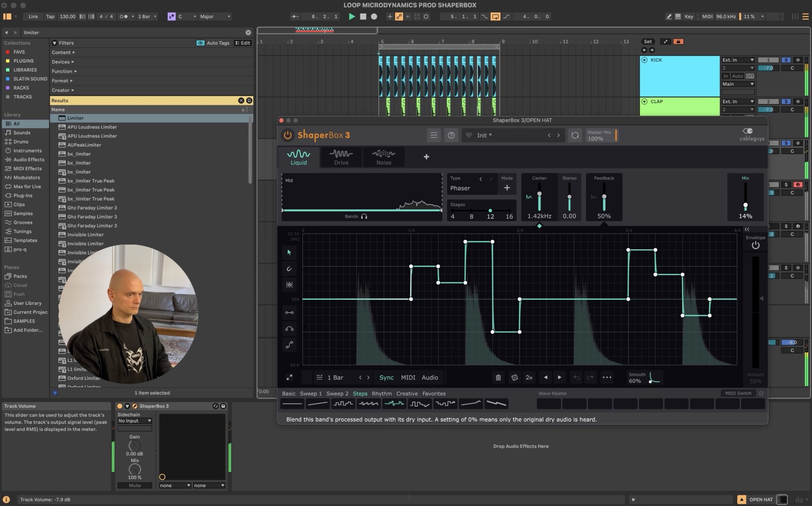Toggle the Key map mode switch
812x506 pixels.
point(689,16)
